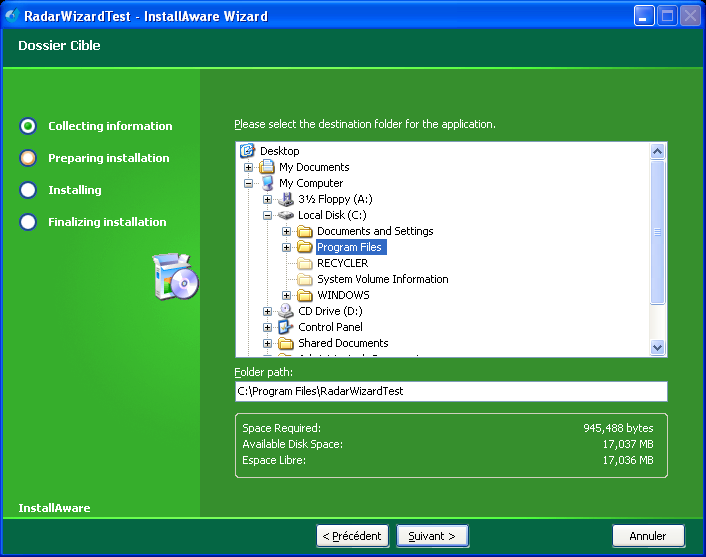Click inside the Folder path input field
The image size is (706, 557).
451,391
